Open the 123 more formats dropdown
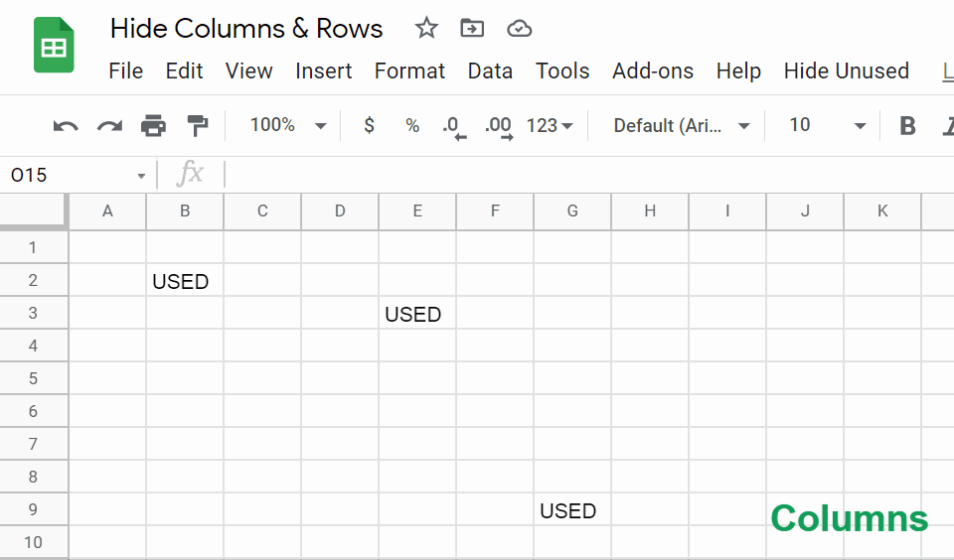Screen dimensions: 954x560 pos(550,126)
